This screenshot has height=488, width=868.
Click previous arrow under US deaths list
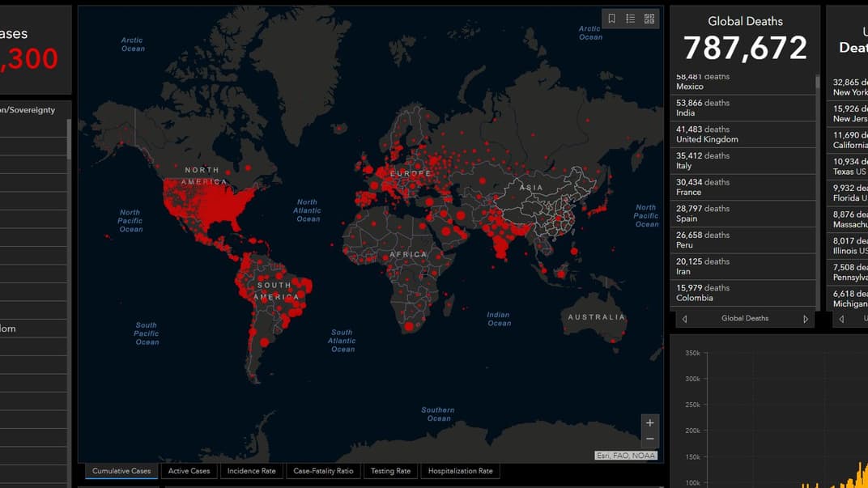pyautogui.click(x=842, y=319)
